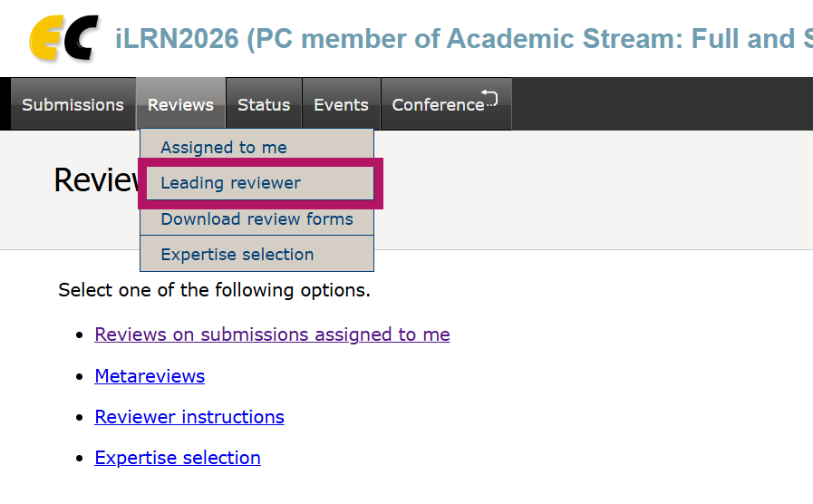Click empty dark menu bar area right of Conference
813x504 pixels.
point(662,104)
